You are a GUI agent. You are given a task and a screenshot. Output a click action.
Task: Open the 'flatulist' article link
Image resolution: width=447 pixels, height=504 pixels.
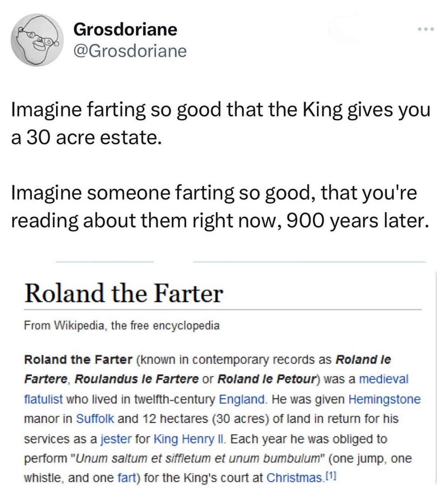point(43,399)
